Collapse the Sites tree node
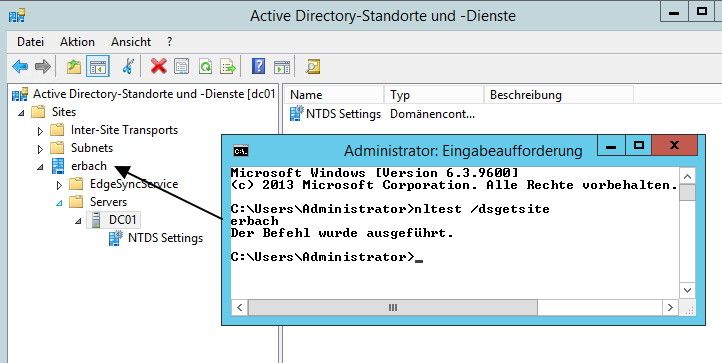This screenshot has width=722, height=363. (x=21, y=113)
